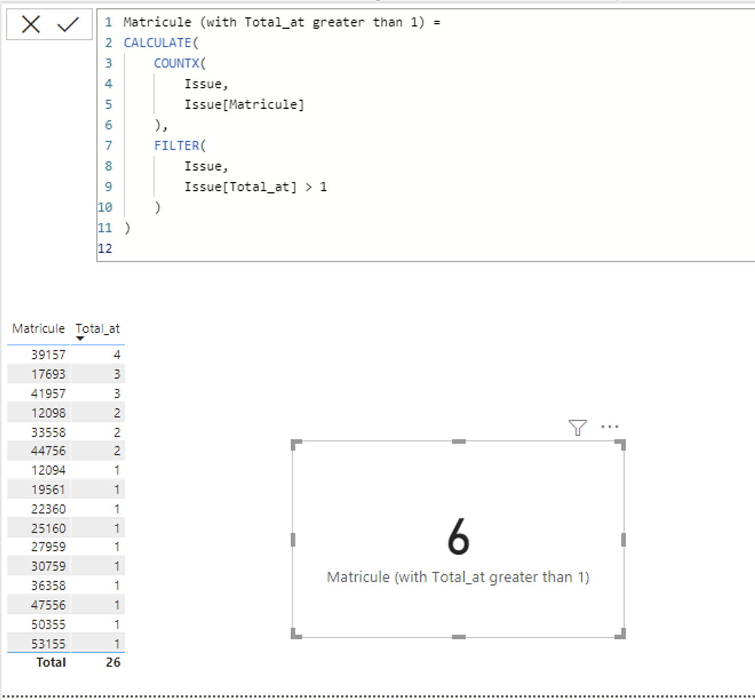Click the Matricule column header
755x700 pixels.
(39, 329)
